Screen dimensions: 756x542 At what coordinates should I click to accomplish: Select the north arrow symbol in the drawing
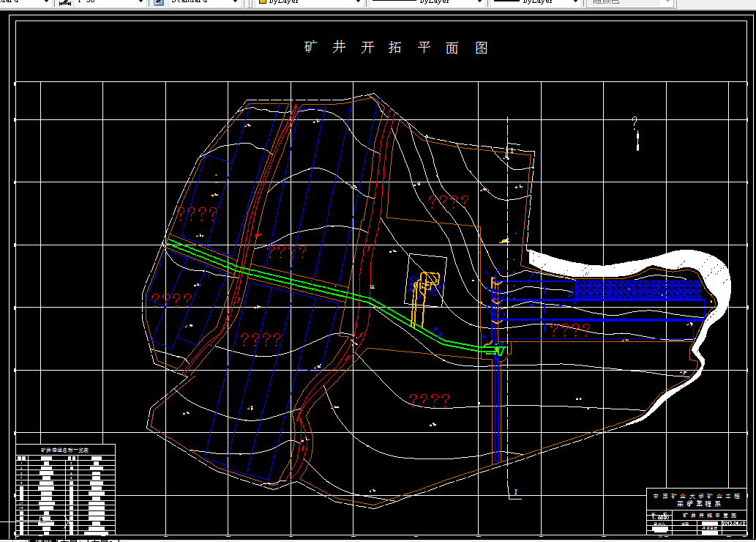coord(636,133)
